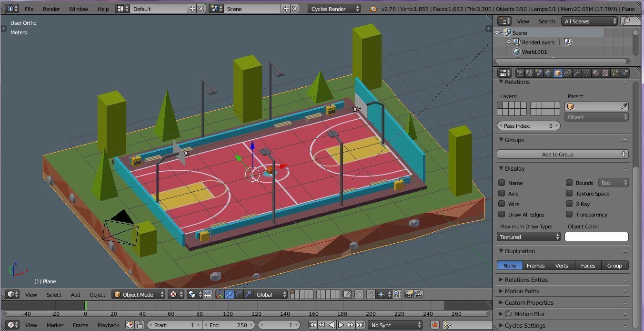Viewport: 644px width, 331px height.
Task: Open the Texture tab (checker icon)
Action: coord(605,73)
